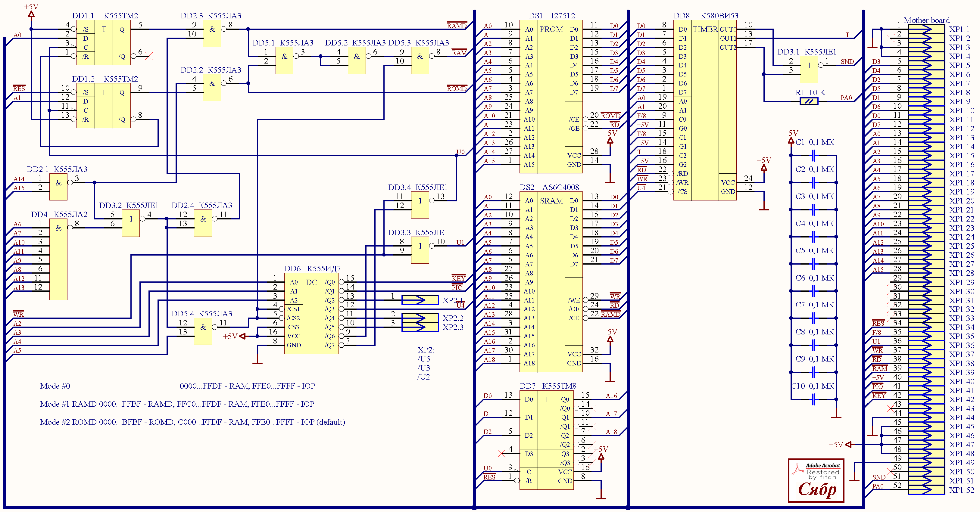Select the C1 capacitor symbol

813,155
